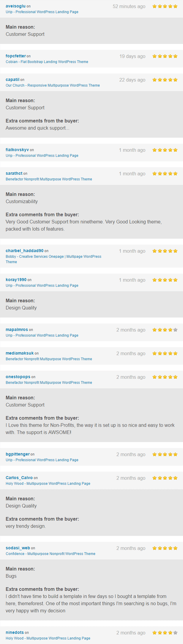Click star rating on capatil's review

[x=165, y=80]
